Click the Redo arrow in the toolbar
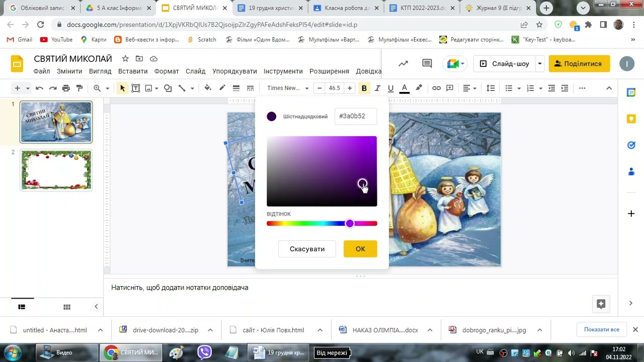Image resolution: width=644 pixels, height=362 pixels. [x=53, y=88]
